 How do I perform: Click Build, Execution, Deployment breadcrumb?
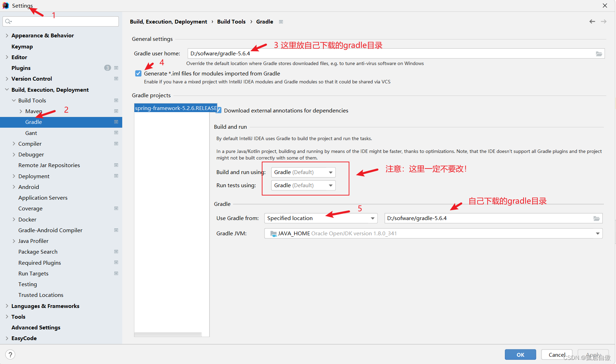coord(169,21)
